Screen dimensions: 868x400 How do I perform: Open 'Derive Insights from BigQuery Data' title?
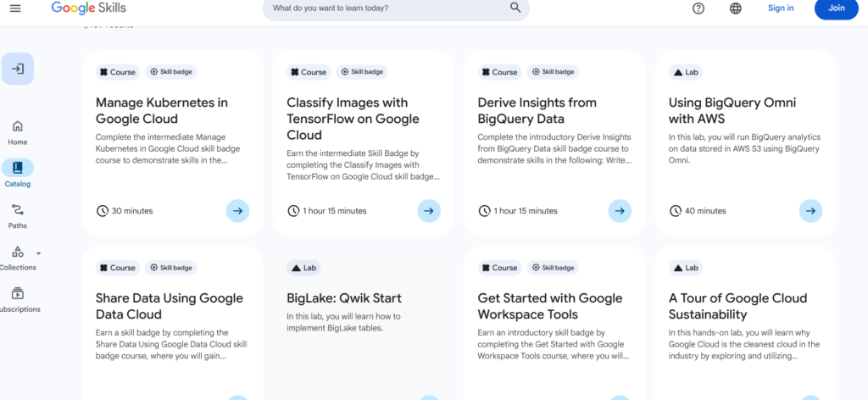[x=537, y=111]
